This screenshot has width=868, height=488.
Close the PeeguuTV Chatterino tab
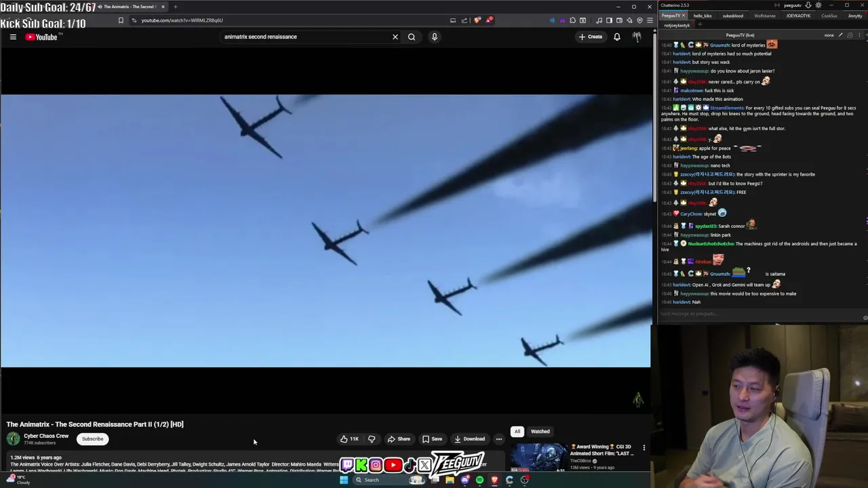[684, 16]
